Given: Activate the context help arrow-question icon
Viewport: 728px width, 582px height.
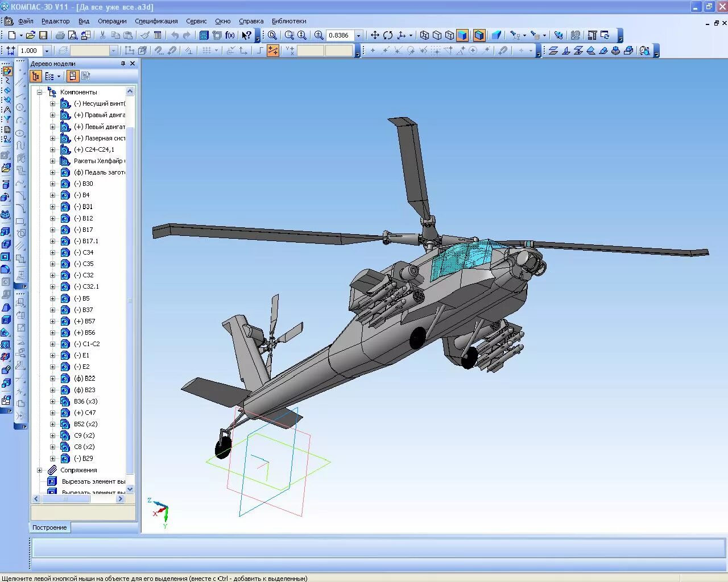Looking at the screenshot, I should coord(246,35).
